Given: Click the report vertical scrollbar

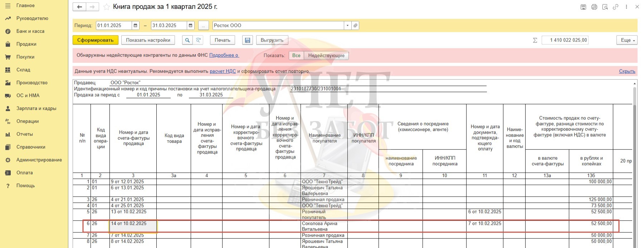Looking at the screenshot, I should click(x=635, y=164).
